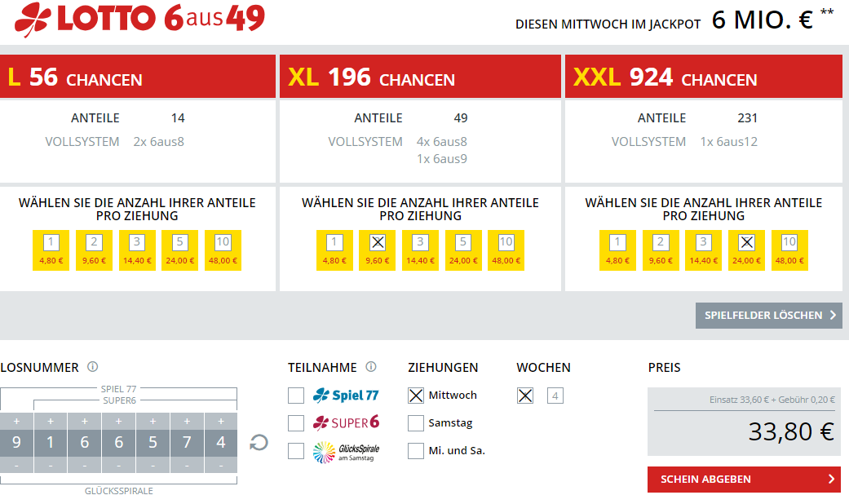
Task: Click the XL 196 CHANCEN header
Action: [420, 77]
